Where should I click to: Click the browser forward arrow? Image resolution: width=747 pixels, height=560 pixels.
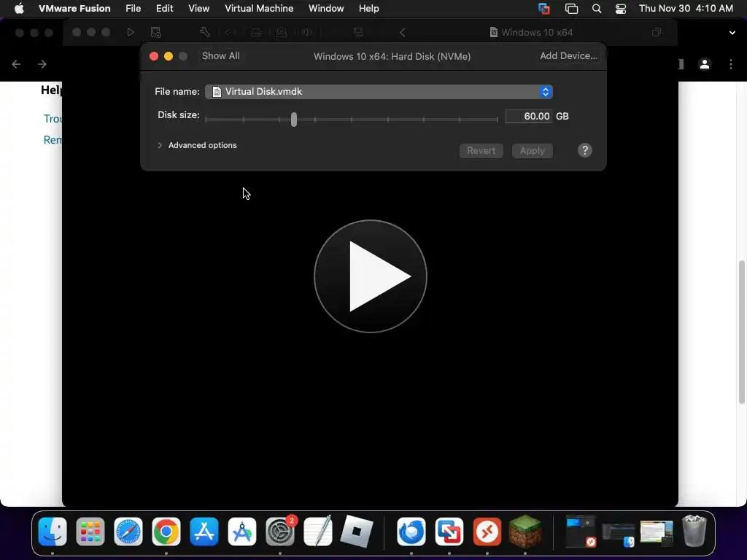pyautogui.click(x=42, y=64)
